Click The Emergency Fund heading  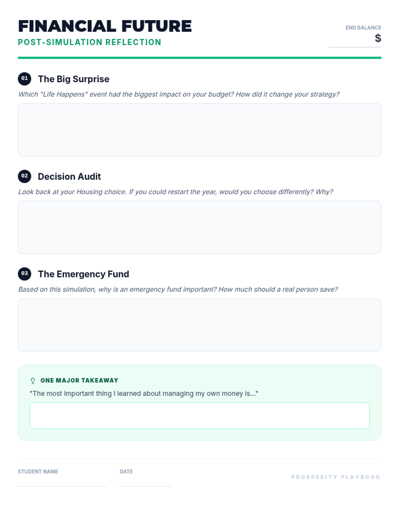(x=83, y=274)
